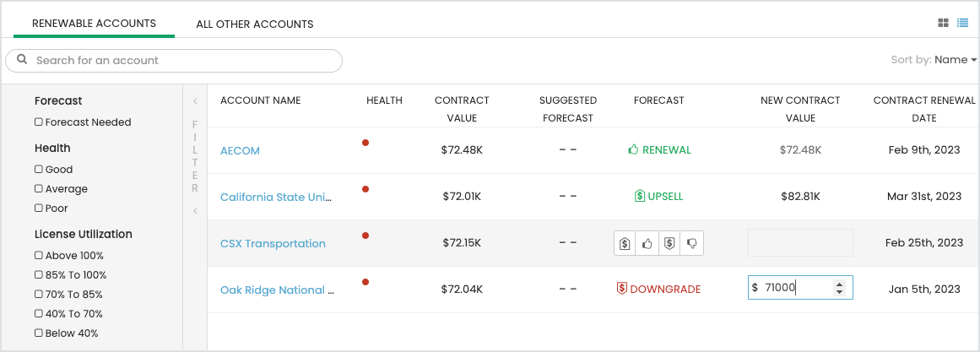
Task: Set CSX Transportation forecast to downgrade shield
Action: pos(669,244)
